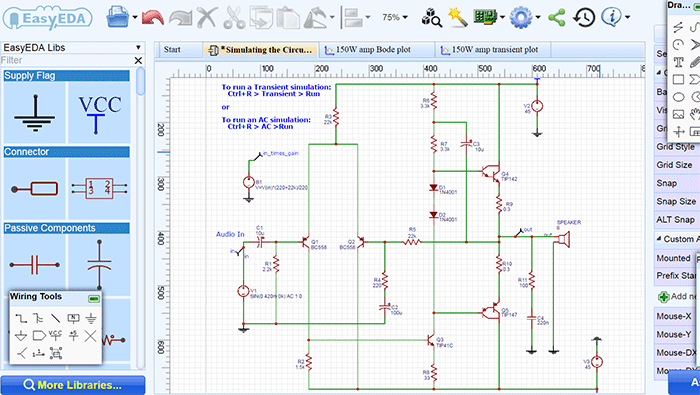This screenshot has width=700, height=395.
Task: Select the Group/Ungroup symbol tool
Action: [56, 353]
